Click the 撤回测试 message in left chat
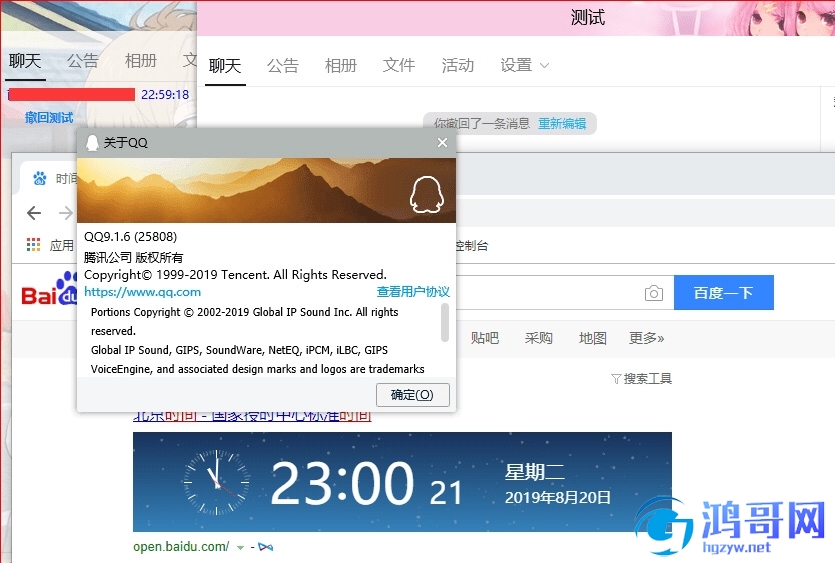The width and height of the screenshot is (835, 563). (x=49, y=118)
